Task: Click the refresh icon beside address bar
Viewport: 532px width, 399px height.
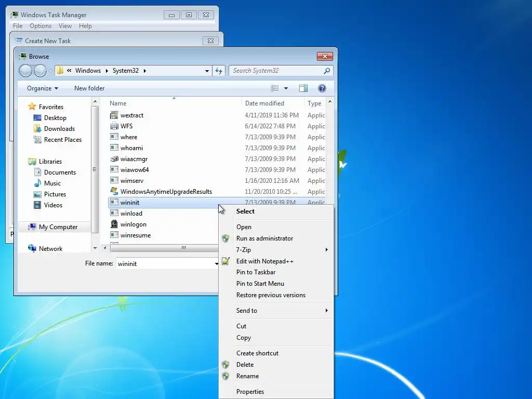Action: (x=219, y=71)
